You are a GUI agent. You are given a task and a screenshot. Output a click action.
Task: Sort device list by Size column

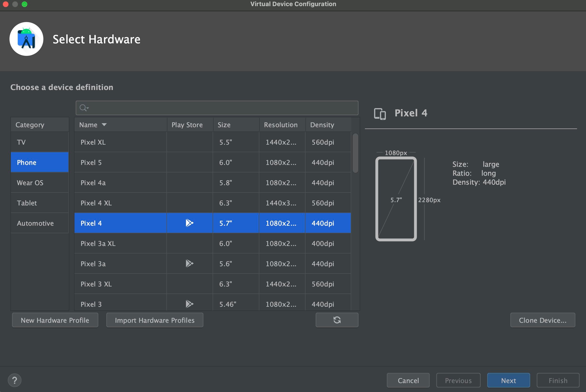point(224,124)
